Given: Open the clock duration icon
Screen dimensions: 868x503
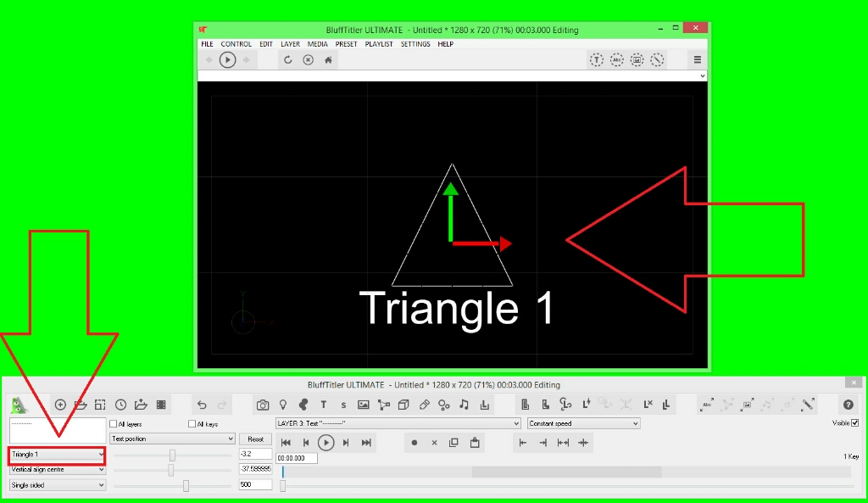Looking at the screenshot, I should (x=120, y=405).
